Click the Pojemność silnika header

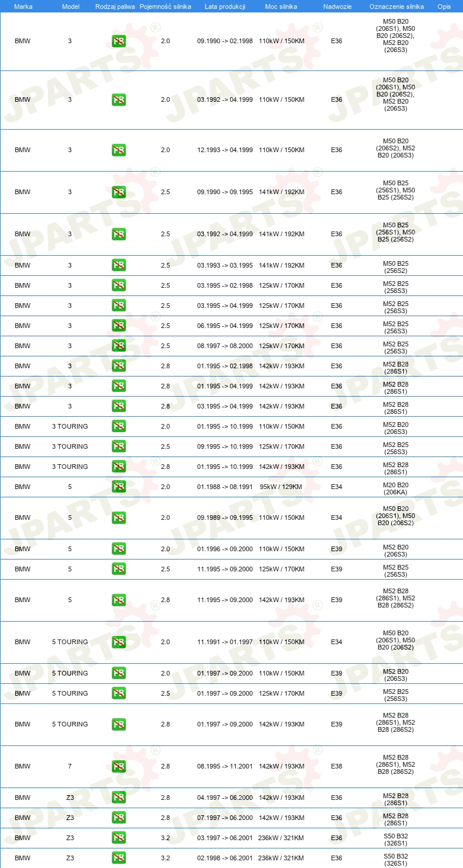[x=165, y=6]
